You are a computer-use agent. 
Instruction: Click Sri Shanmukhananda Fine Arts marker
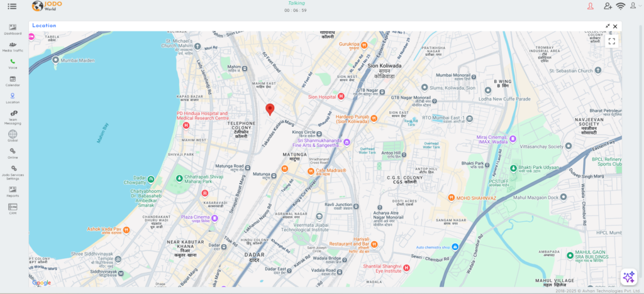(347, 142)
